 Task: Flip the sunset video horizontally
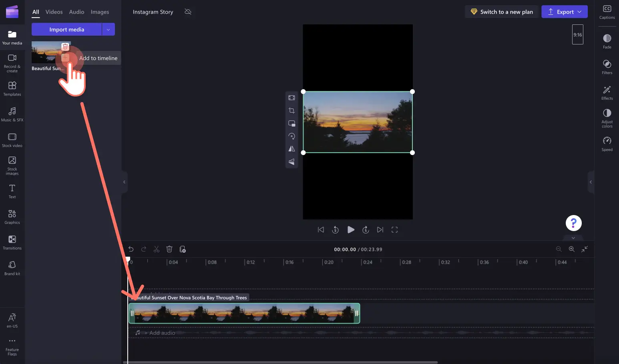[291, 149]
